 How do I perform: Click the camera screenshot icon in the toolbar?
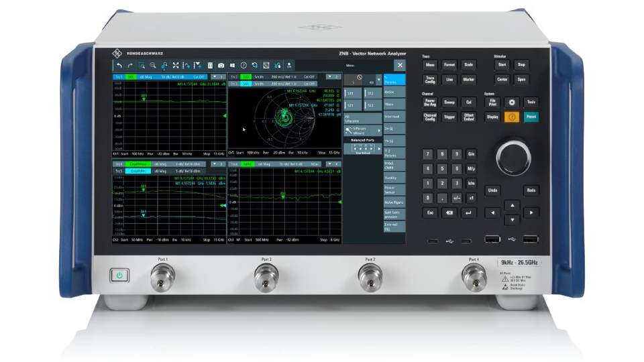221,65
